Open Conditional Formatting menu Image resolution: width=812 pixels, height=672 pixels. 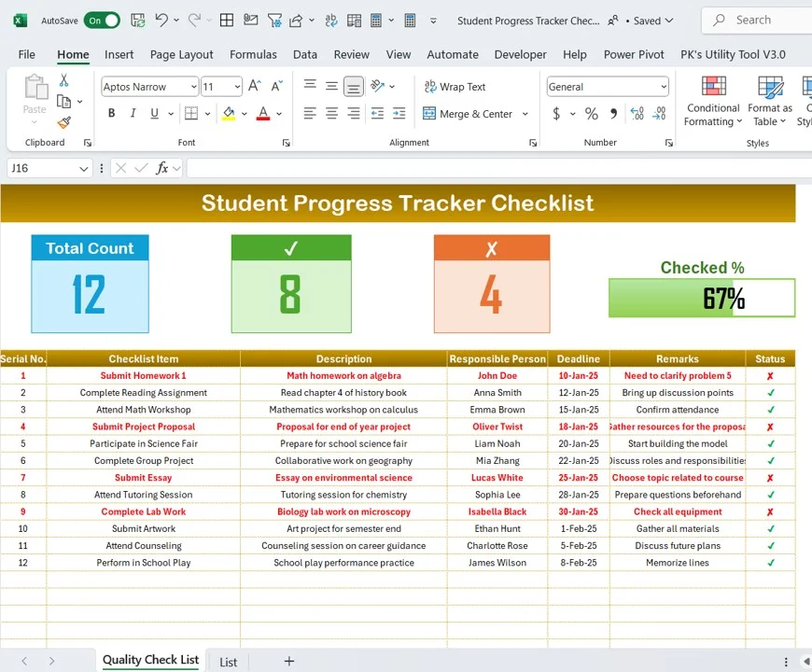pos(713,101)
